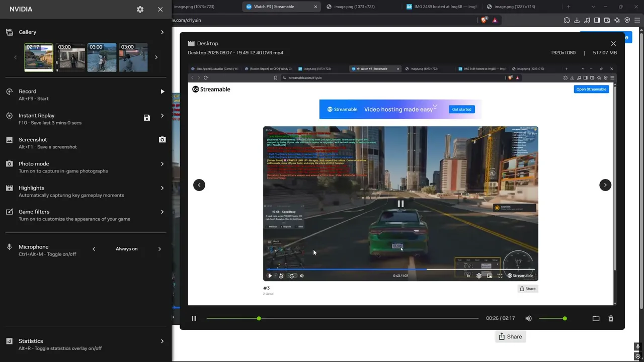Click the green volume slider handle
Image resolution: width=644 pixels, height=362 pixels.
[x=565, y=318]
